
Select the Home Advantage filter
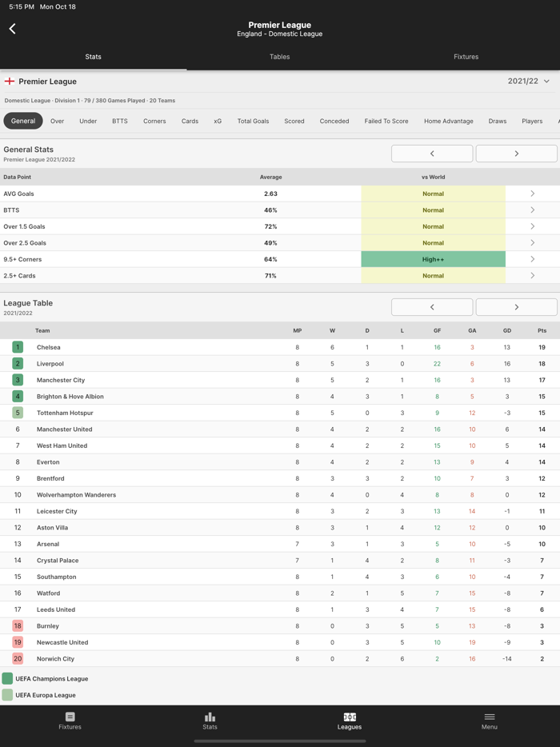pos(449,121)
